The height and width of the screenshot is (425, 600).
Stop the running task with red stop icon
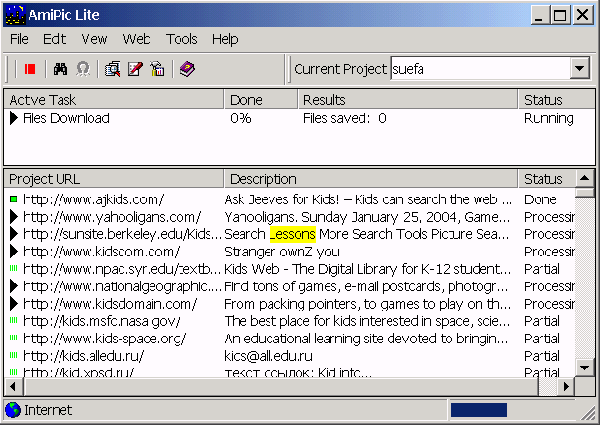29,69
